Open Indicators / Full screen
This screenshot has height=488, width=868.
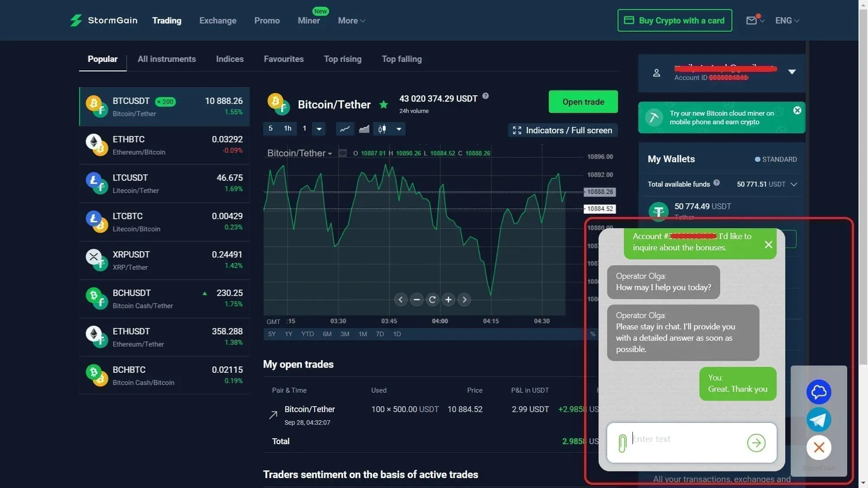pyautogui.click(x=563, y=131)
